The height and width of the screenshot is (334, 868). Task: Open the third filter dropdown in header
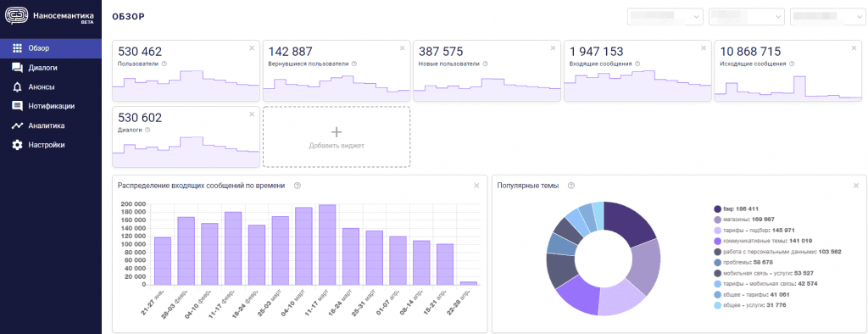pyautogui.click(x=828, y=17)
